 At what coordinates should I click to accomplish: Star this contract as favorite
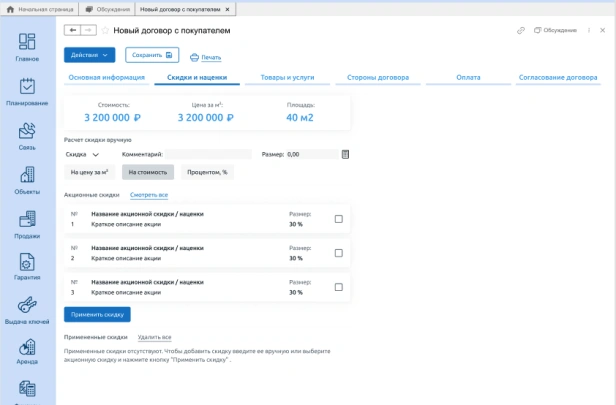coord(105,30)
